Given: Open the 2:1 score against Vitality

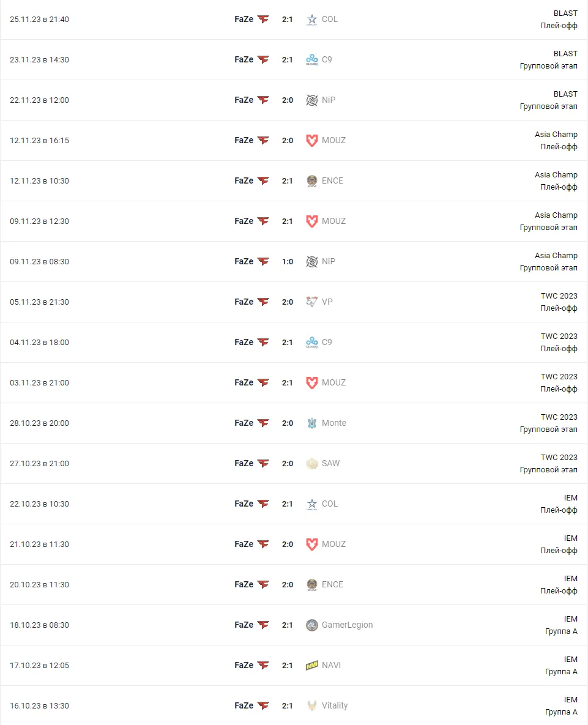Looking at the screenshot, I should (x=288, y=705).
